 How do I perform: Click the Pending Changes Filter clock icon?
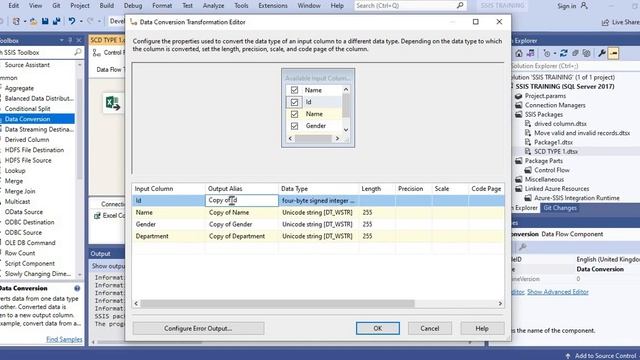[547, 53]
